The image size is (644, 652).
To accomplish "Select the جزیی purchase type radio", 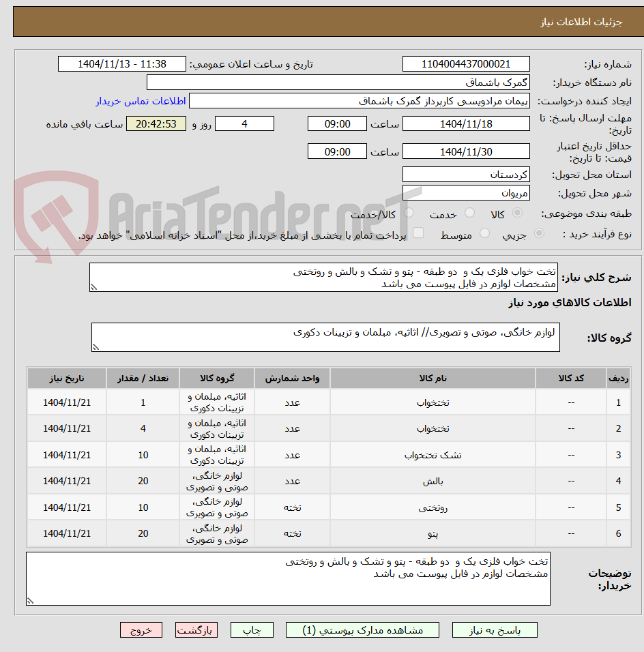I will [539, 233].
